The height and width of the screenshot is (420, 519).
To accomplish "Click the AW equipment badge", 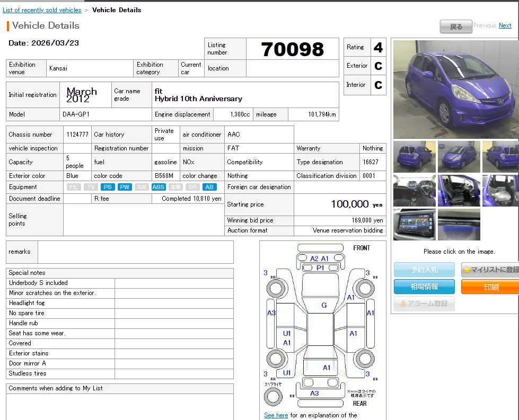I will [x=142, y=187].
